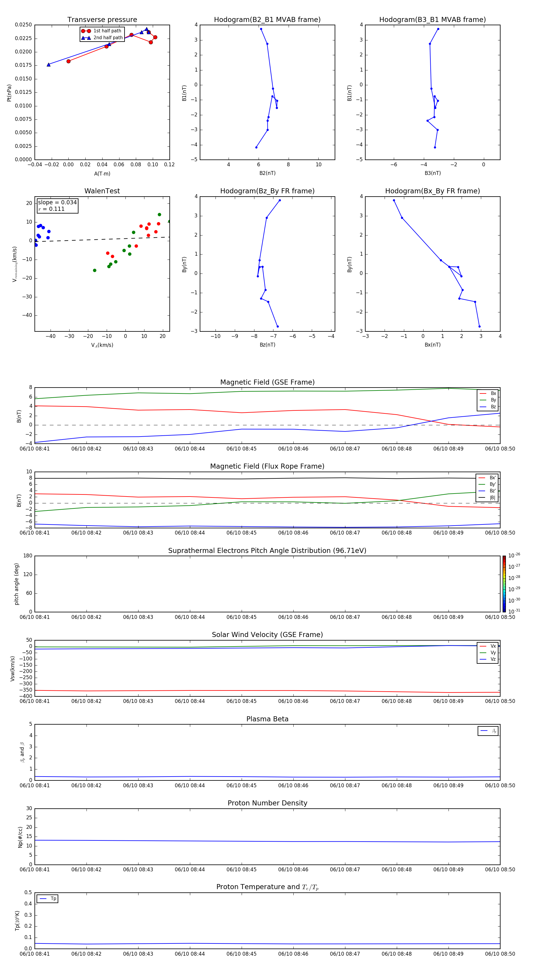Click the 'B3(nT)' x-axis label
Viewport: 535px width, 980px height.
coord(432,173)
